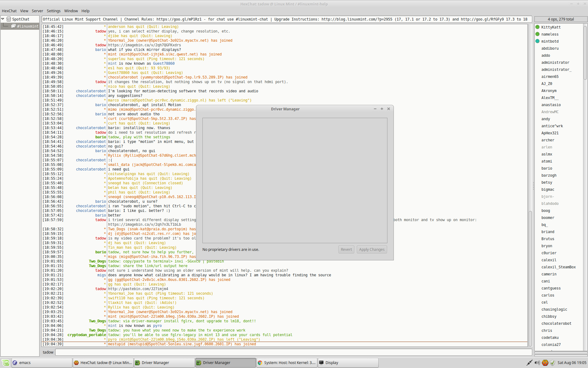Click 'No proprietary drivers are in use.' text

pyautogui.click(x=231, y=249)
